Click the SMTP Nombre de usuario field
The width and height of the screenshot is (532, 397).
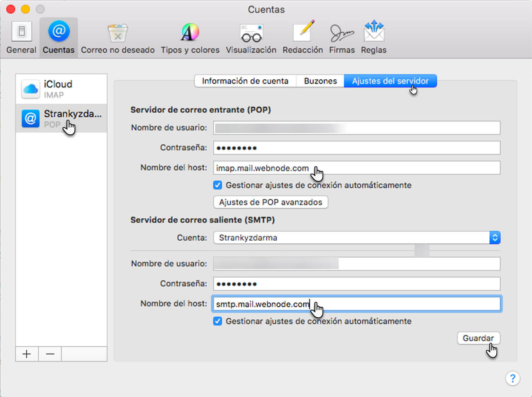357,264
